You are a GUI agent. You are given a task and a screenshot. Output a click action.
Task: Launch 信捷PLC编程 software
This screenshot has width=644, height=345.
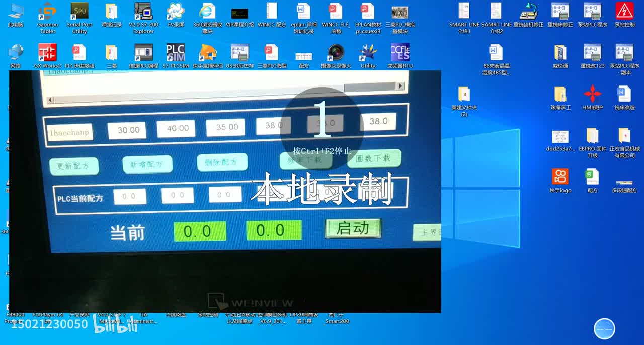click(143, 56)
